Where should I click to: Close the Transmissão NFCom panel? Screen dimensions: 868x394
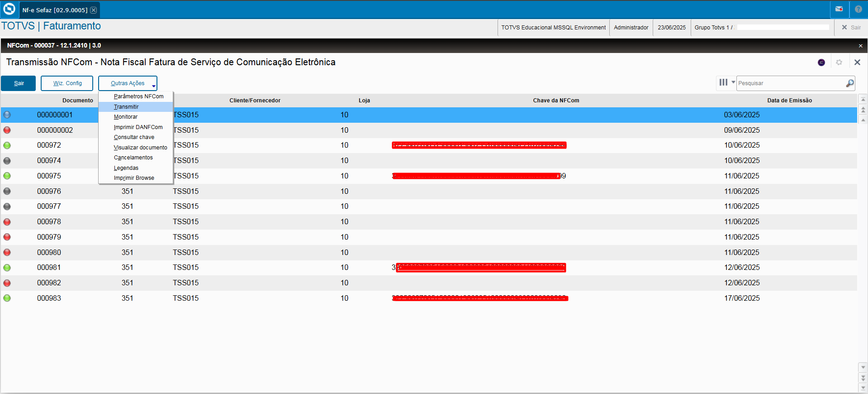(x=857, y=62)
